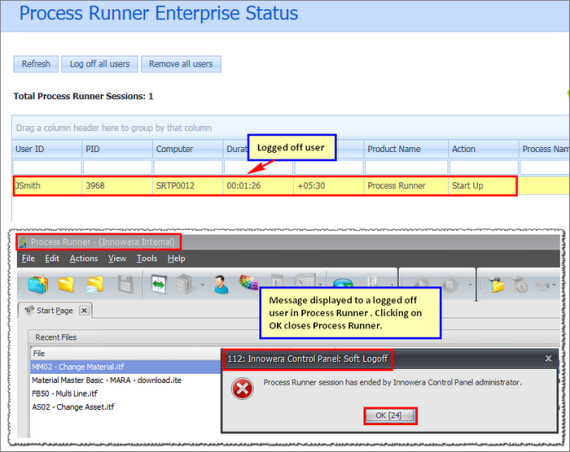Screen dimensions: 570x452
Task: Click OK in Soft Logoff dialog
Action: click(x=390, y=416)
